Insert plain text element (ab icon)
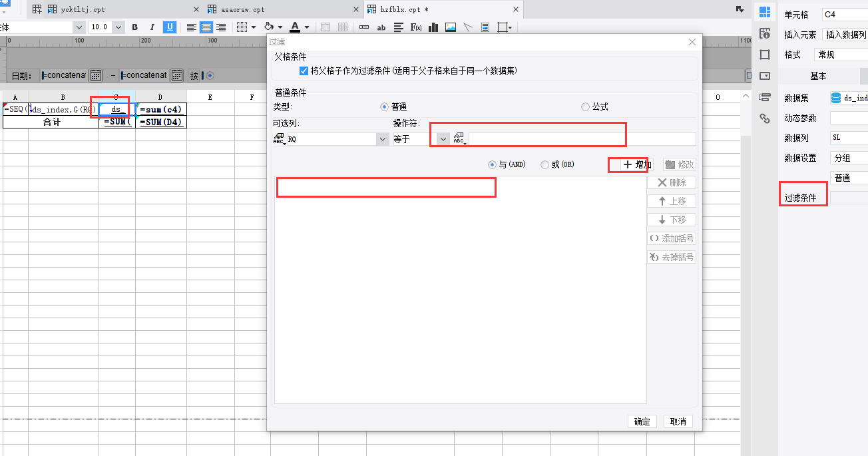 [381, 27]
